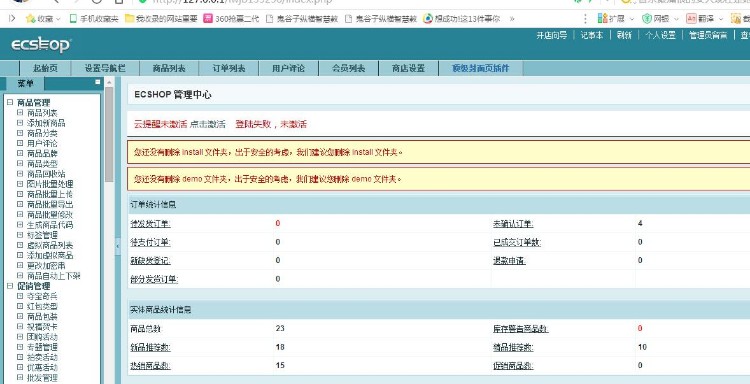Image resolution: width=750 pixels, height=384 pixels.
Task: Open the 用户评论 top navigation tab
Action: pos(288,68)
